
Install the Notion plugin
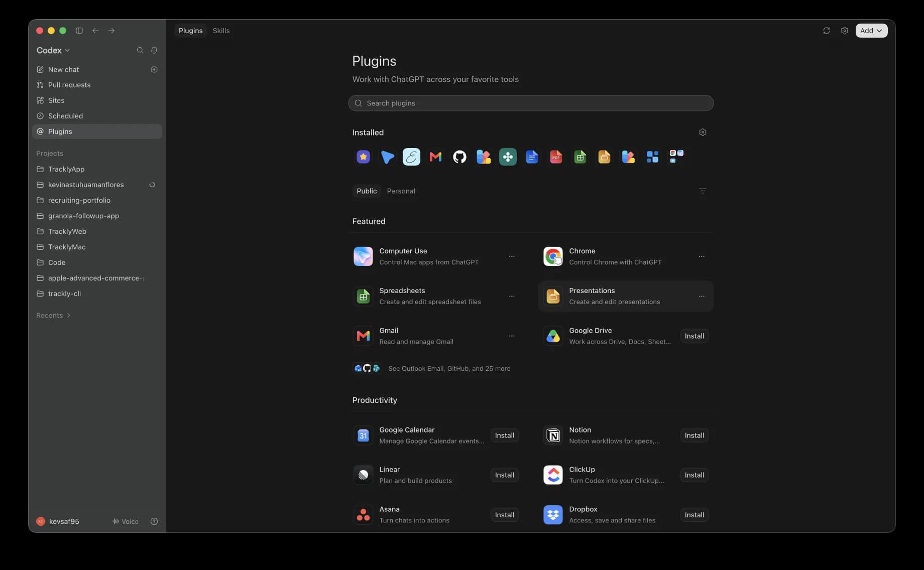coord(695,436)
